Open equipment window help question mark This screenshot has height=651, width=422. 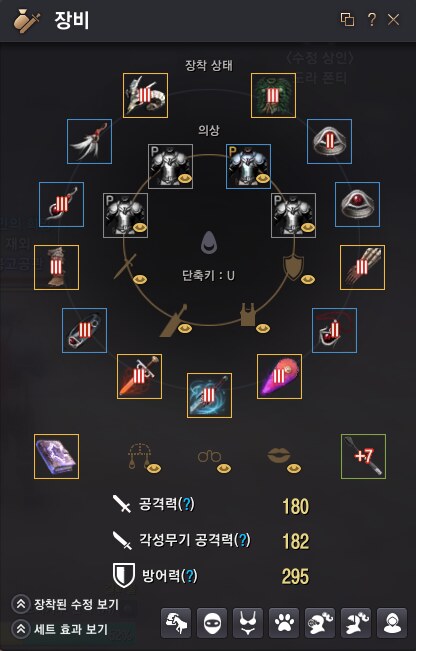[371, 20]
